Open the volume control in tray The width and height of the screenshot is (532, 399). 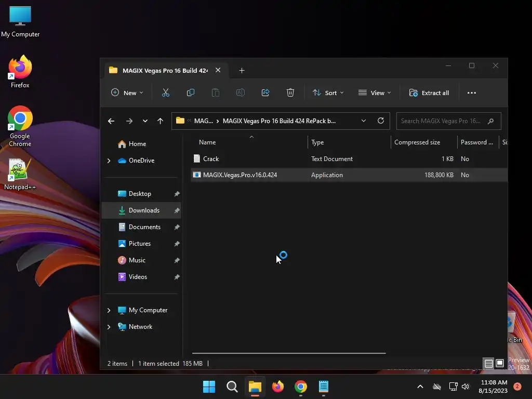pos(465,387)
